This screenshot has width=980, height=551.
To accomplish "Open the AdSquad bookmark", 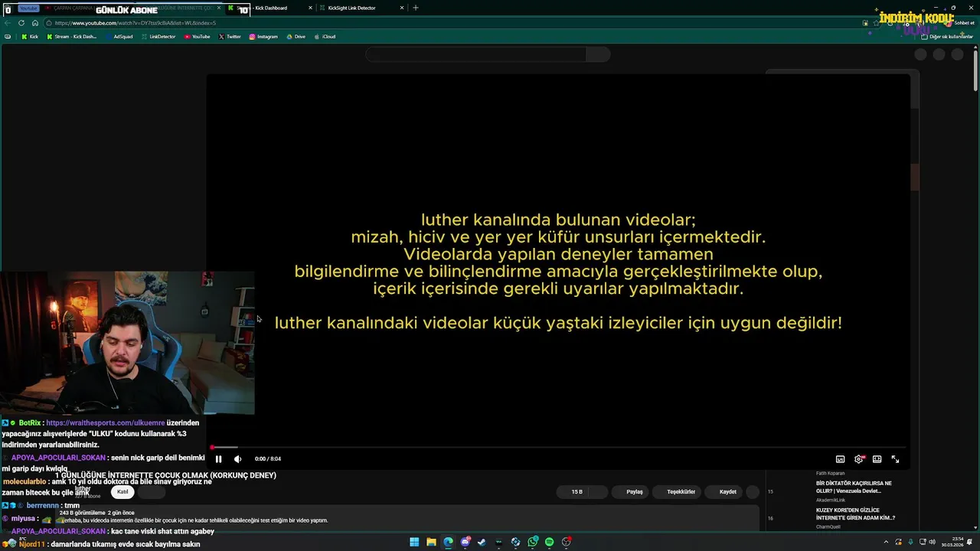I will coord(119,37).
